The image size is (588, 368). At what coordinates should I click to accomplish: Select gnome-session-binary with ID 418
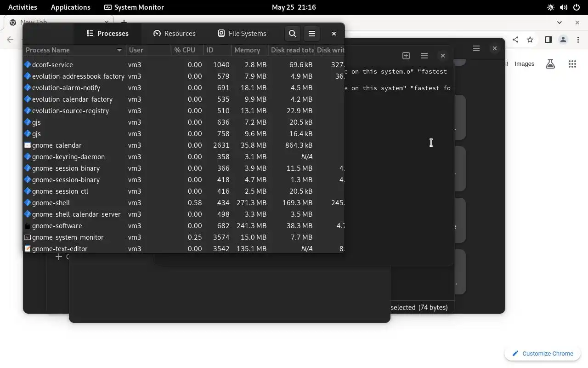184,179
